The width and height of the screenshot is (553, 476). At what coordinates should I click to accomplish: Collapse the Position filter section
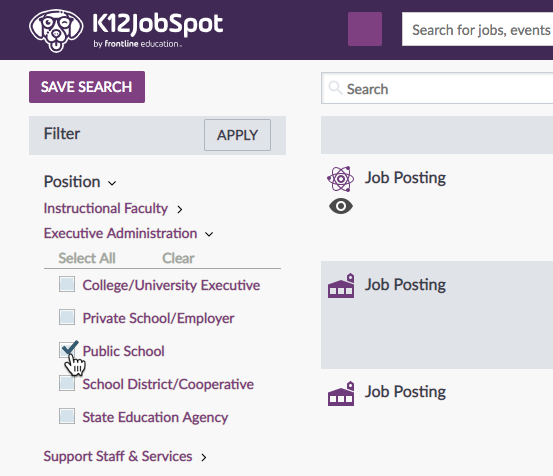(80, 182)
